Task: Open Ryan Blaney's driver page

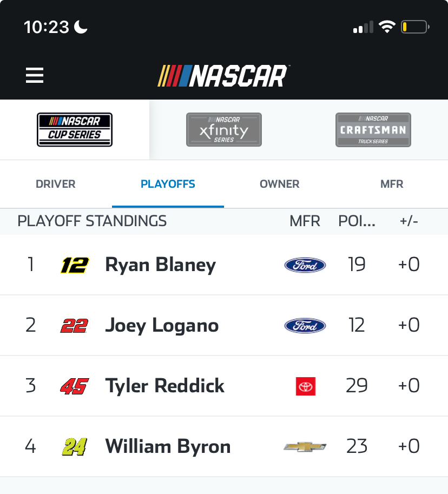Action: tap(160, 265)
